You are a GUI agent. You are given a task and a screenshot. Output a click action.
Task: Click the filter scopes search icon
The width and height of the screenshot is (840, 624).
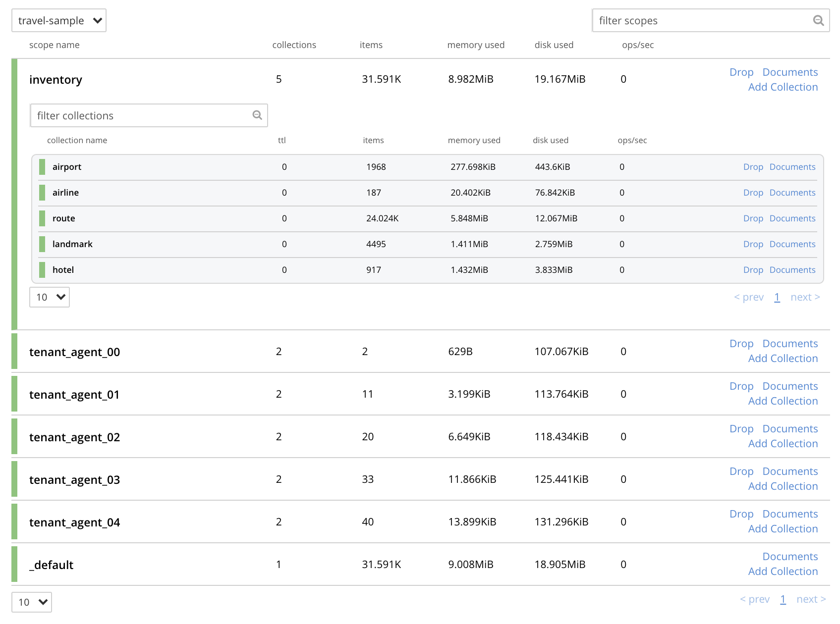pyautogui.click(x=818, y=20)
